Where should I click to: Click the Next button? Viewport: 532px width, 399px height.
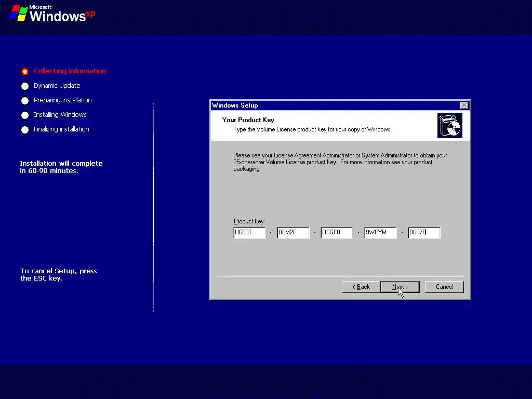(x=400, y=287)
